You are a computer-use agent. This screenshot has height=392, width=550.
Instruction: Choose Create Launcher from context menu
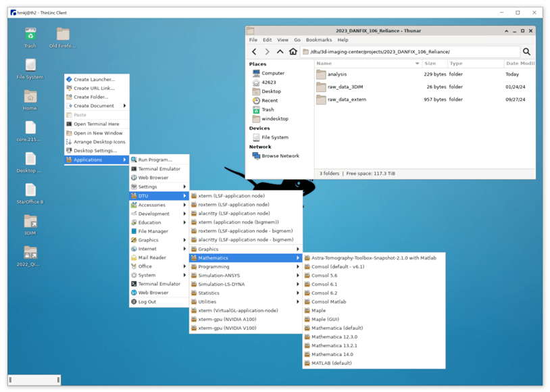click(x=97, y=79)
